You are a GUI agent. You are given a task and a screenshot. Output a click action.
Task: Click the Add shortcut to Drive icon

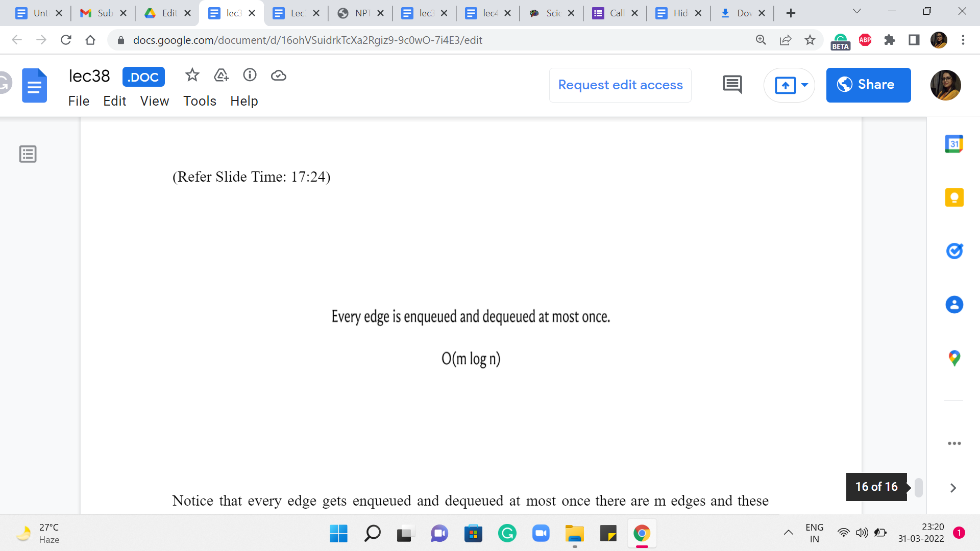(x=221, y=76)
